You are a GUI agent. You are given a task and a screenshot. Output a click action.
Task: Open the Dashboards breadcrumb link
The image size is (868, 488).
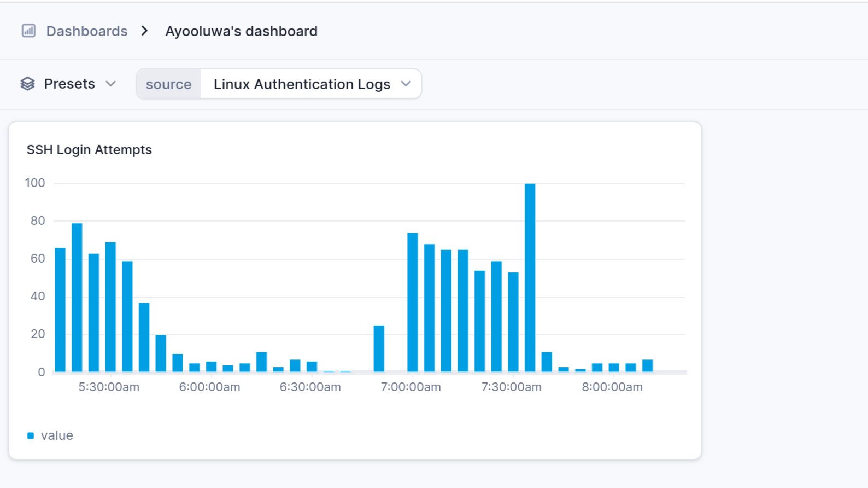point(86,31)
